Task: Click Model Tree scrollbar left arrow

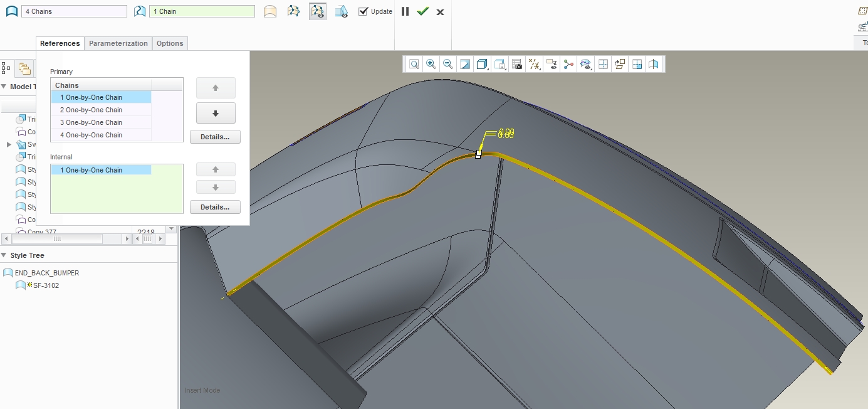Action: 6,239
